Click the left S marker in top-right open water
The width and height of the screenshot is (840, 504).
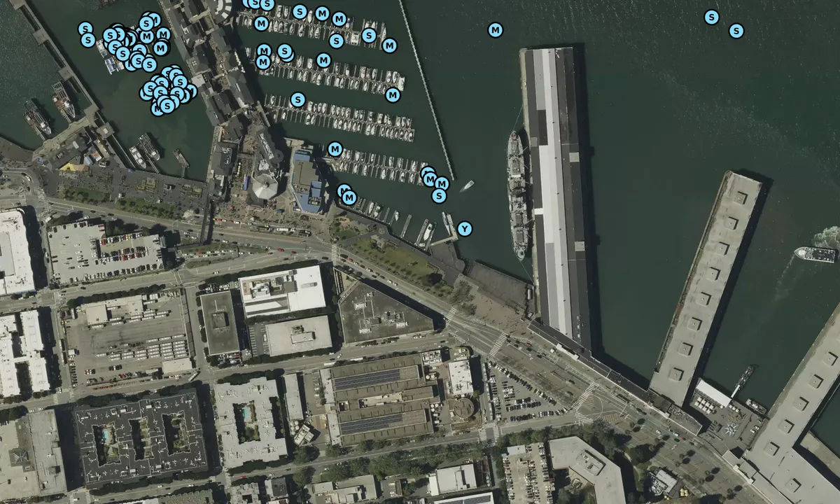pyautogui.click(x=711, y=17)
